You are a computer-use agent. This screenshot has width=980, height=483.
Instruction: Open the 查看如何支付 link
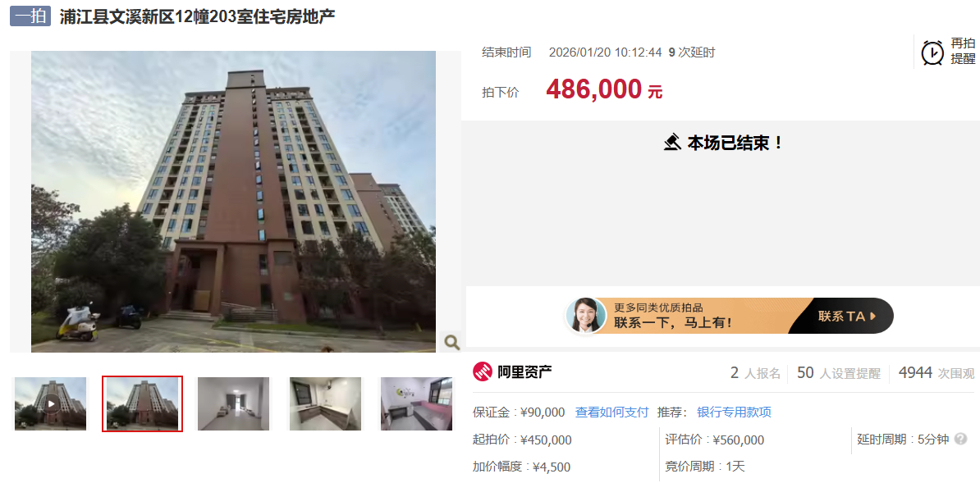click(x=611, y=412)
